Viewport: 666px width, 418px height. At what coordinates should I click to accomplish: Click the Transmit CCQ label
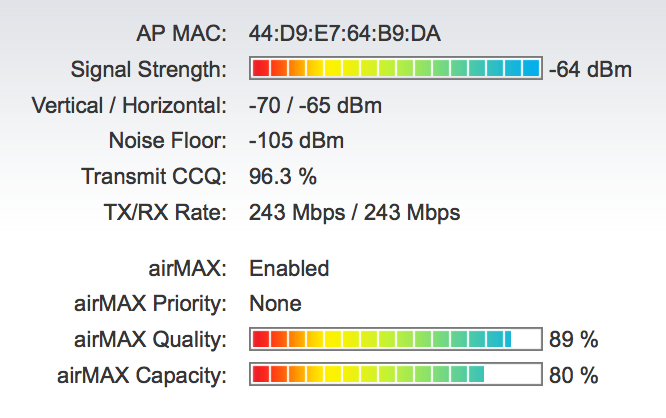tap(154, 178)
